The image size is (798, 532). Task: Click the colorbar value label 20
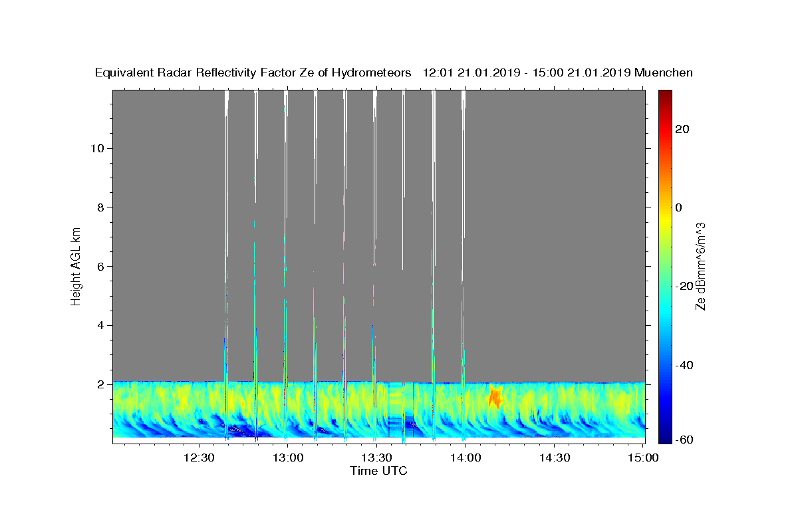coord(682,129)
